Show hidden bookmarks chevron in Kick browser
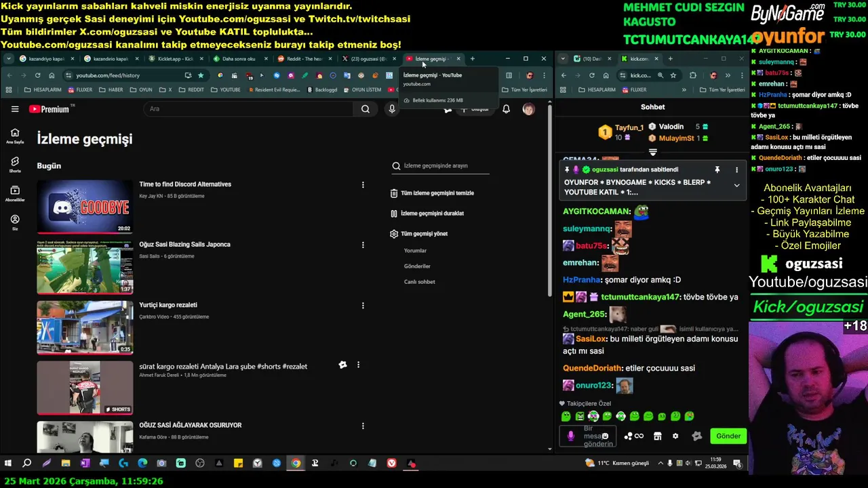Viewport: 868px width, 488px height. [x=684, y=89]
